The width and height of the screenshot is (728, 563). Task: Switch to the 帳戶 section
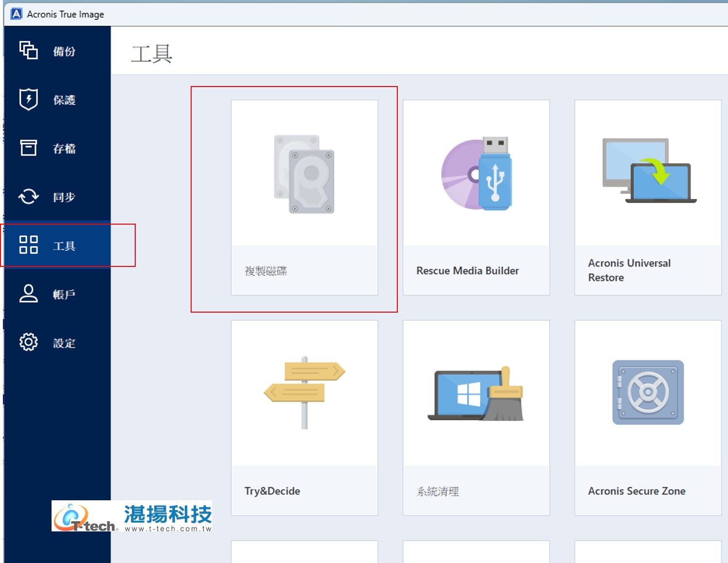(64, 295)
